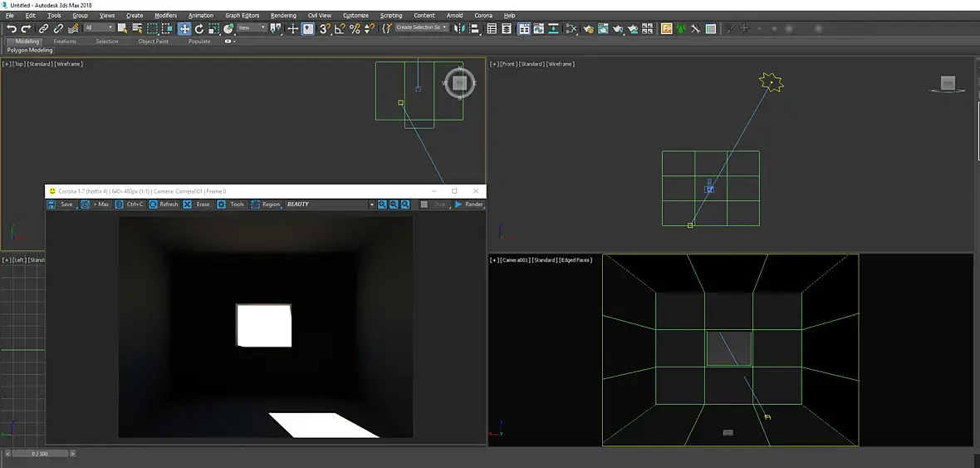Select the Rotate tool icon
The height and width of the screenshot is (468, 980).
[x=199, y=28]
